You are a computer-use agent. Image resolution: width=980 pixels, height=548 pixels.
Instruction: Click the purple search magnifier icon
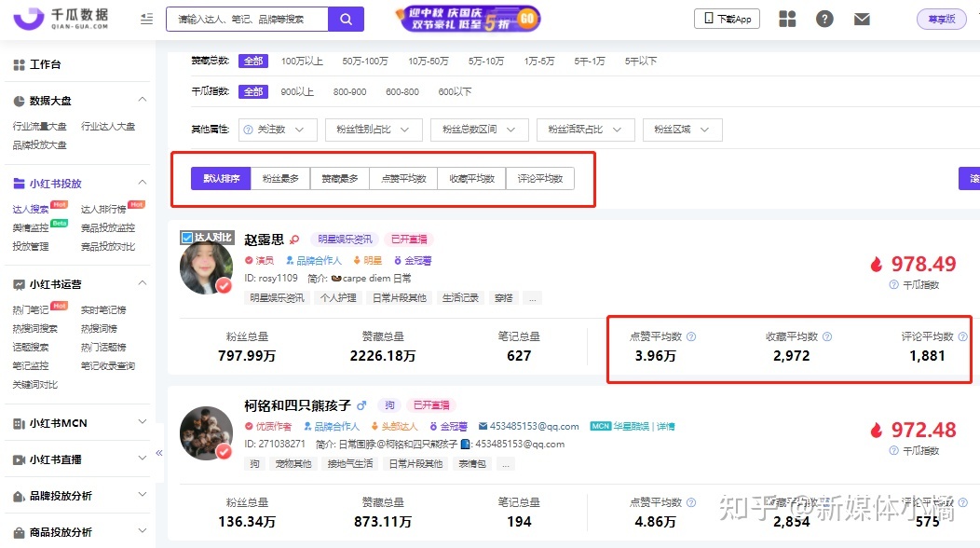(x=346, y=19)
